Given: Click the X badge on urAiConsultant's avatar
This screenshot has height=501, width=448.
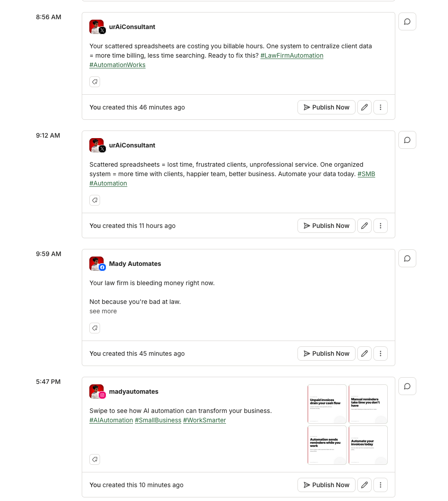Looking at the screenshot, I should (x=102, y=30).
